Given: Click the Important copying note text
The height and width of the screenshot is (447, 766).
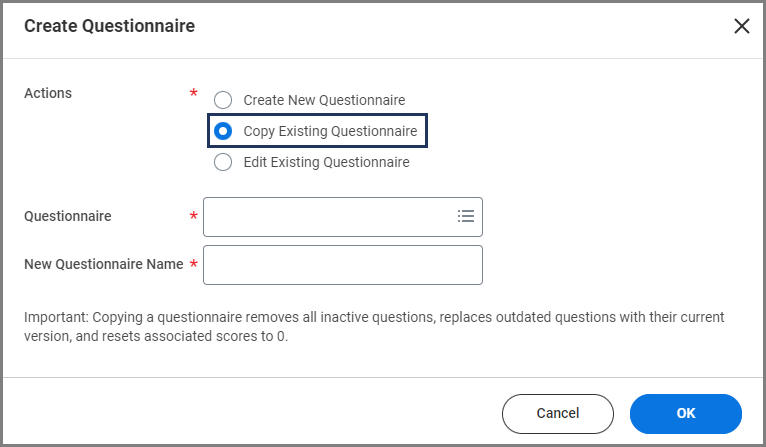Looking at the screenshot, I should 374,327.
